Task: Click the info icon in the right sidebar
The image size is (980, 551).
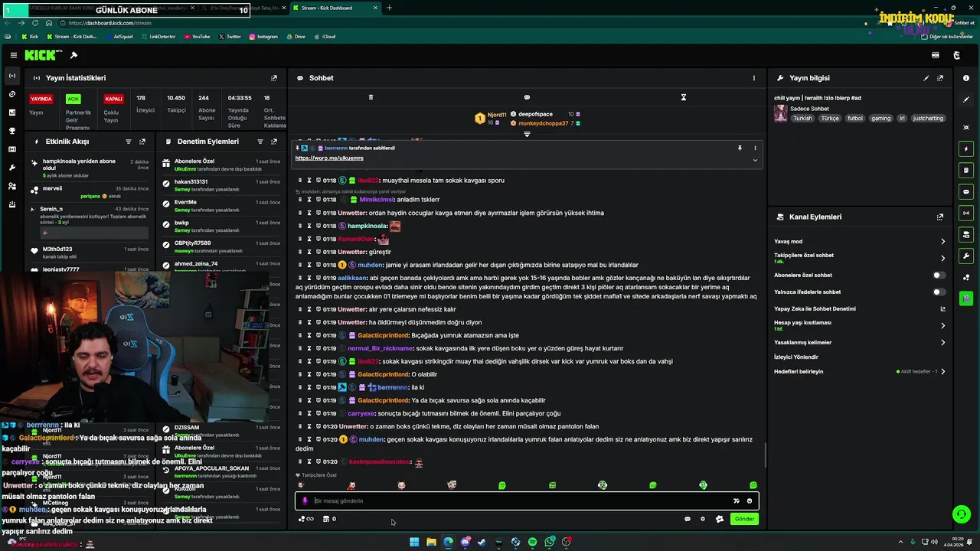Action: pos(966,78)
